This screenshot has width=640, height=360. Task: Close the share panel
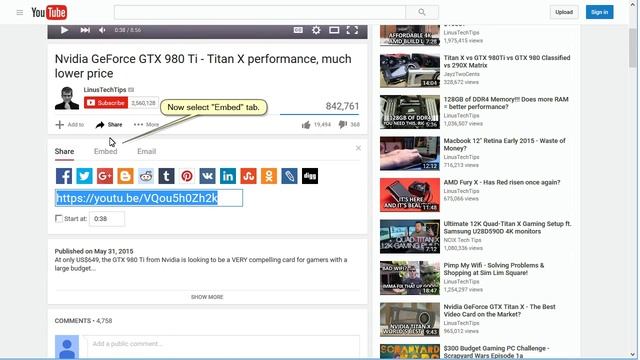tap(358, 148)
